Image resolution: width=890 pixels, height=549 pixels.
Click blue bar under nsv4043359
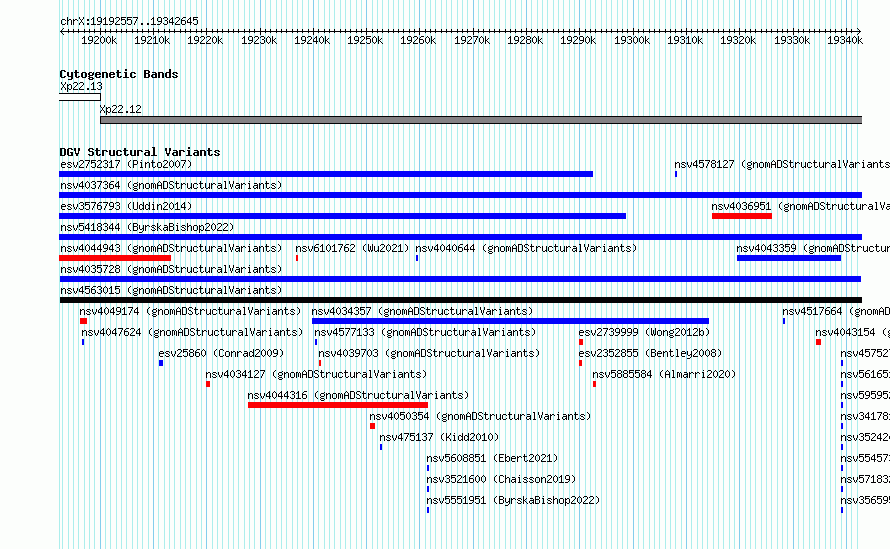click(789, 258)
